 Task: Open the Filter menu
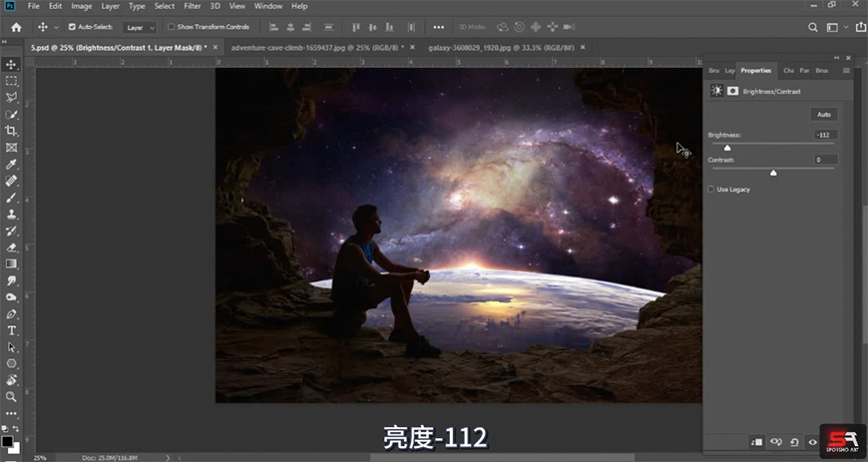[193, 6]
